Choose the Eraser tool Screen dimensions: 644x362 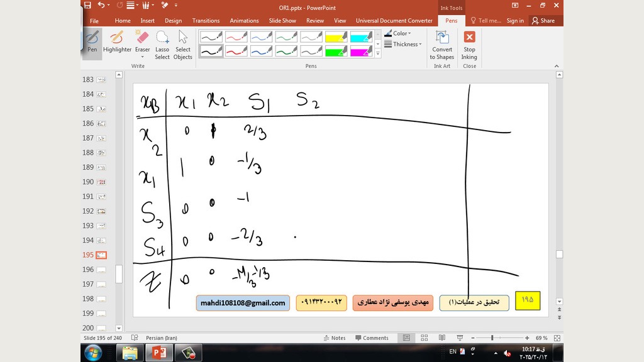[143, 41]
